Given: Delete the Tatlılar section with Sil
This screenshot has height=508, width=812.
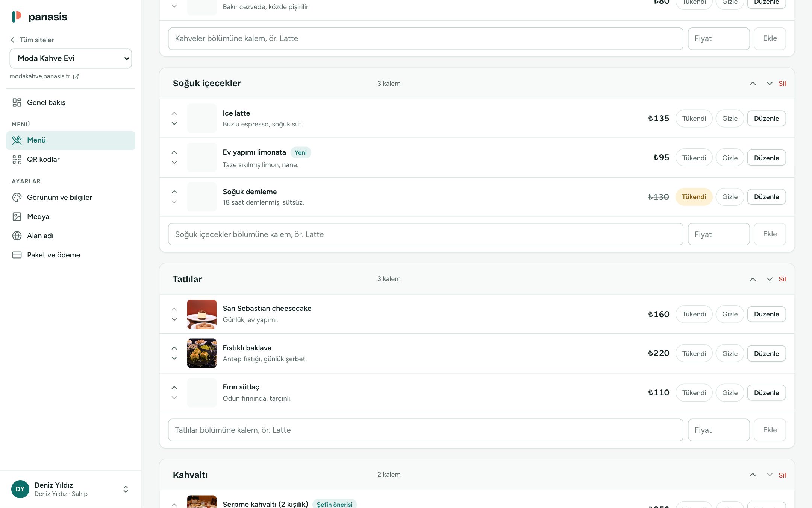Looking at the screenshot, I should [782, 279].
